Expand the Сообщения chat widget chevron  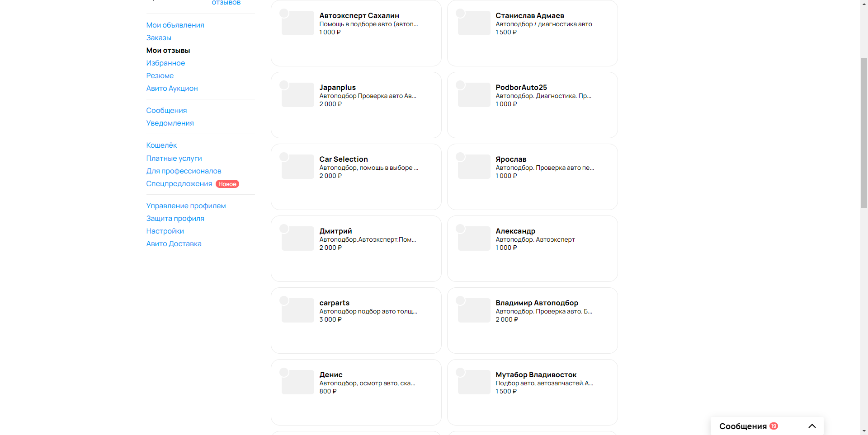click(x=812, y=426)
